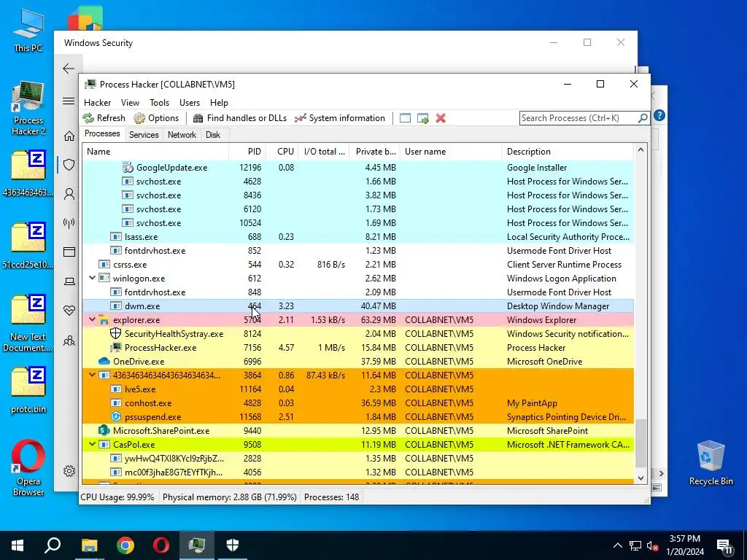747x560 pixels.
Task: Click the process list scroll up arrow
Action: (640, 150)
